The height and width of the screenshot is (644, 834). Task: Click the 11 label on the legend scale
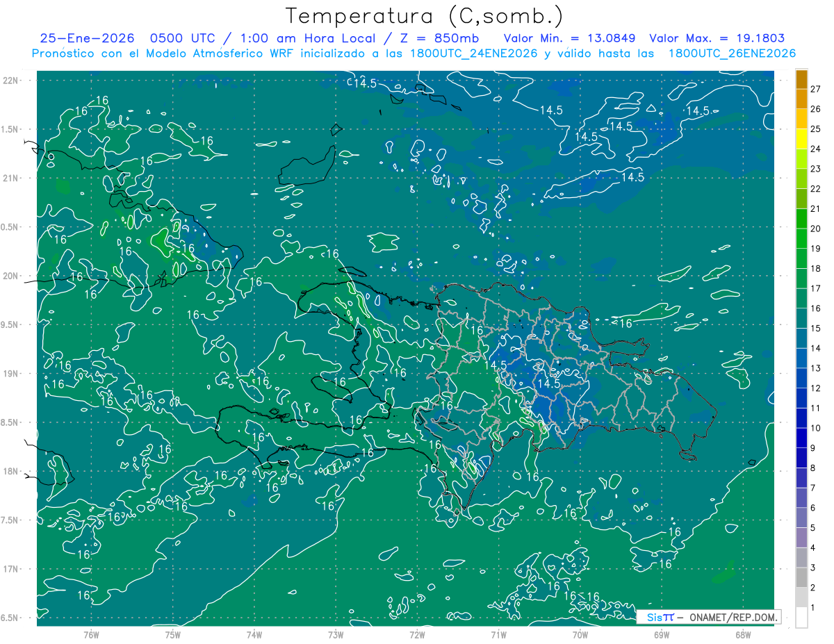tap(815, 408)
